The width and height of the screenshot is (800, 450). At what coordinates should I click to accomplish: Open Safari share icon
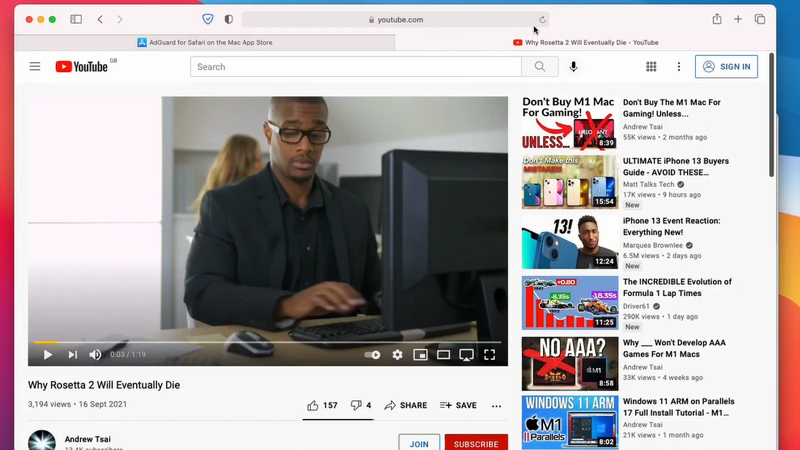pyautogui.click(x=717, y=19)
